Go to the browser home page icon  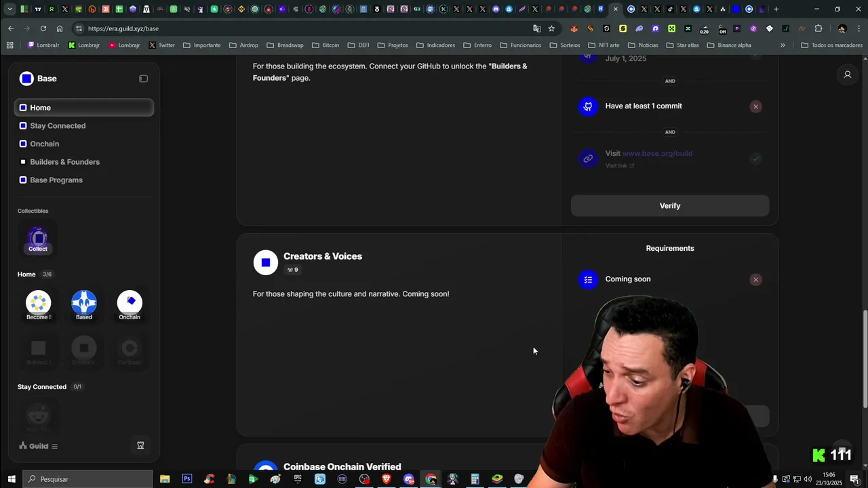coord(60,28)
